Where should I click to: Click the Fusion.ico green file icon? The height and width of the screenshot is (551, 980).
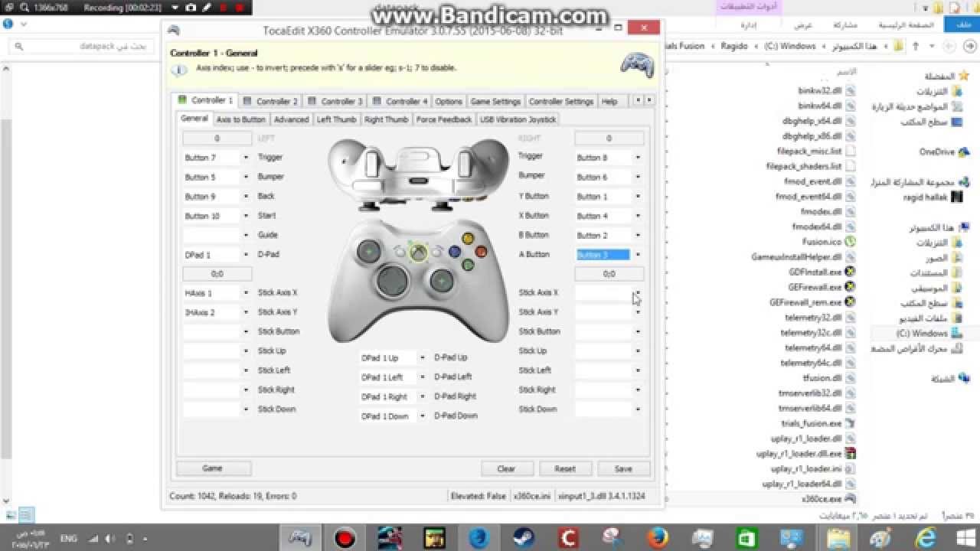(x=850, y=242)
